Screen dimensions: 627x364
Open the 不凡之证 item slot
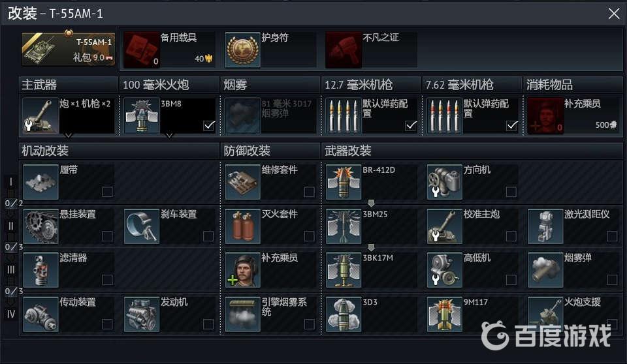pos(371,50)
